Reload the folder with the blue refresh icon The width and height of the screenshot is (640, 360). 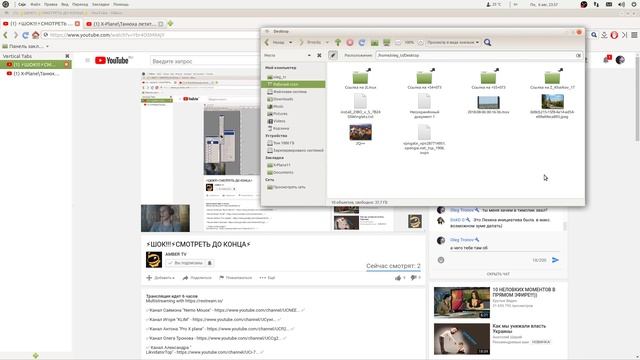(x=362, y=42)
